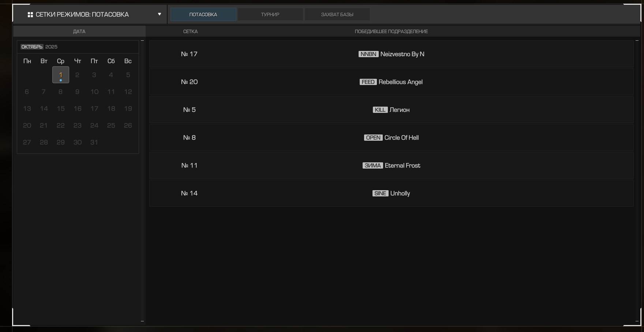Click the SINE clan tag badge
644x332 pixels.
[380, 193]
